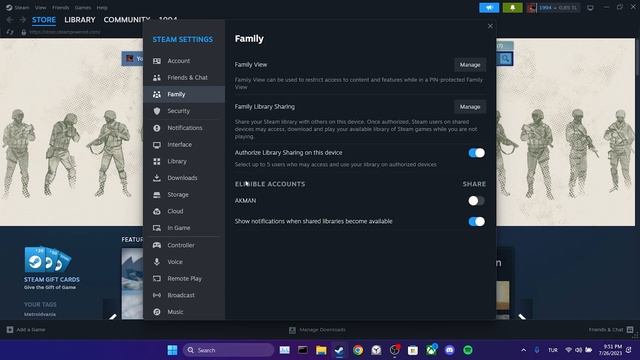Open Storage settings
The width and height of the screenshot is (640, 360).
coord(184,195)
